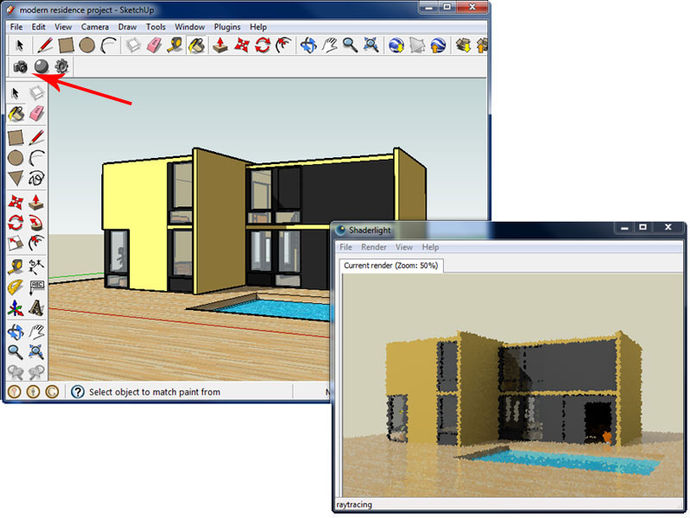Choose the Line pencil in the side tool panel
This screenshot has width=690, height=518.
(37, 137)
